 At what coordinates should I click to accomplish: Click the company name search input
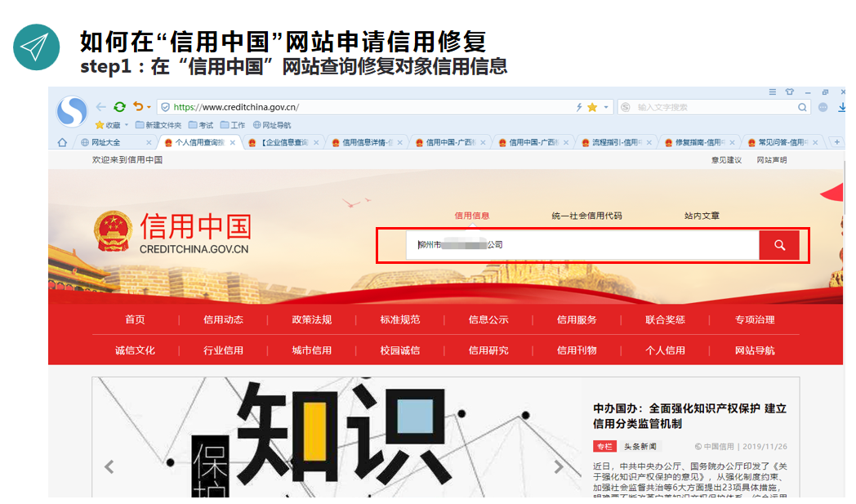[582, 244]
